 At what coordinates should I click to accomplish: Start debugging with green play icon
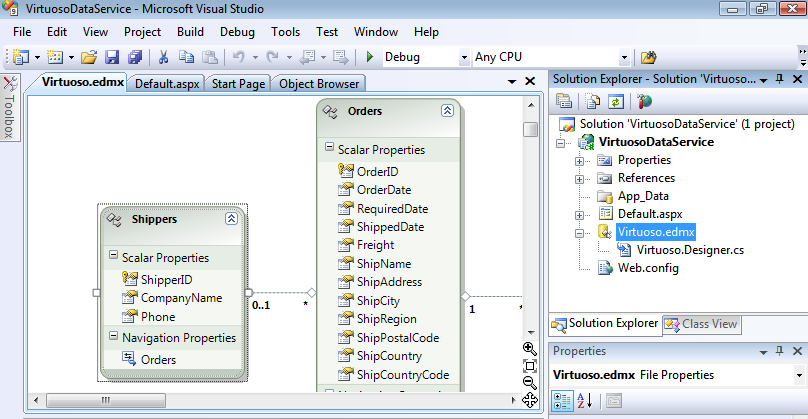click(369, 57)
